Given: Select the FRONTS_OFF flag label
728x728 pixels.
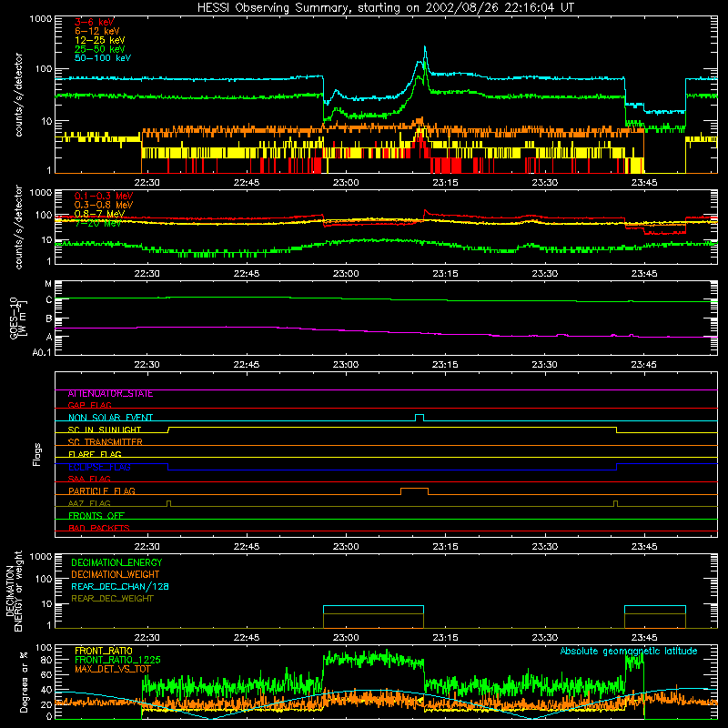Looking at the screenshot, I should click(96, 515).
